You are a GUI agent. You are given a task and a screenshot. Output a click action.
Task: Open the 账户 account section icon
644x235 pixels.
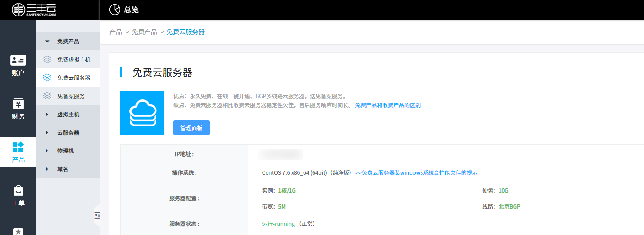[x=18, y=60]
